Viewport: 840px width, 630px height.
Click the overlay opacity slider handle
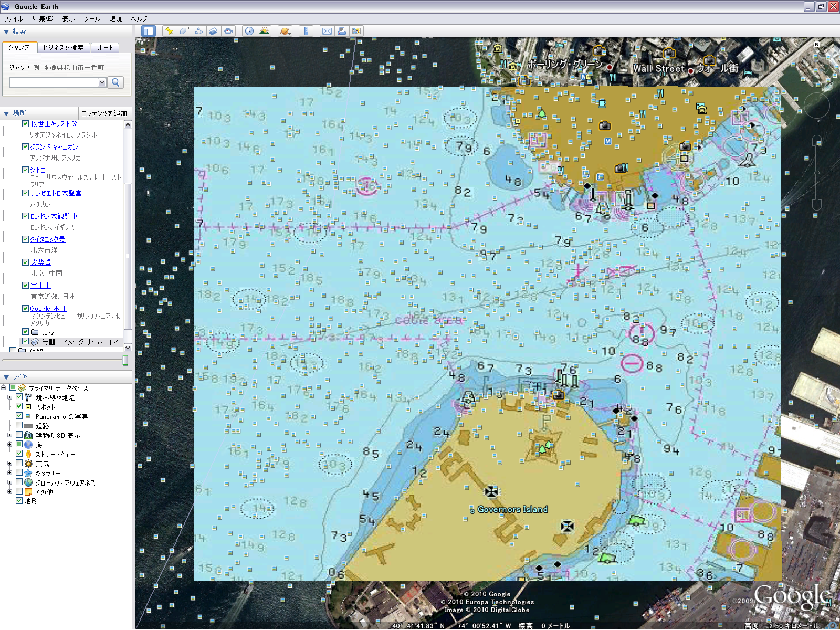pos(125,360)
